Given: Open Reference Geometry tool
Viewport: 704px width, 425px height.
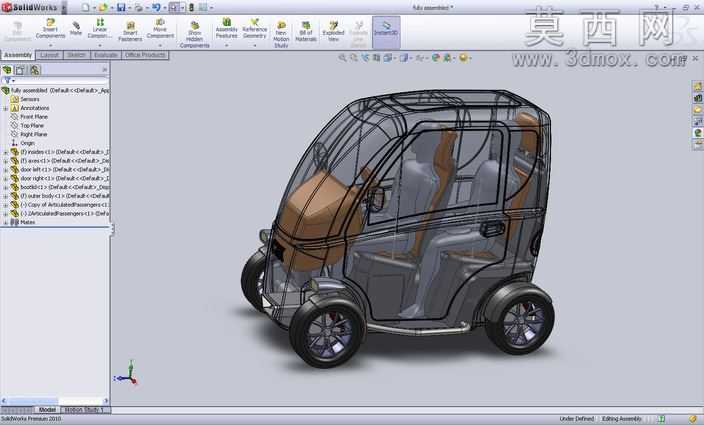Looking at the screenshot, I should pyautogui.click(x=255, y=29).
